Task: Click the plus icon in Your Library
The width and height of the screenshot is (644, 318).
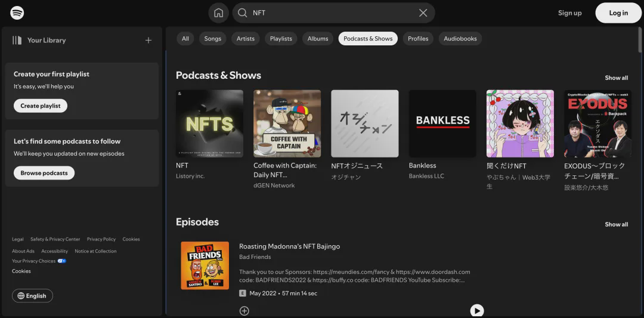Action: point(148,40)
